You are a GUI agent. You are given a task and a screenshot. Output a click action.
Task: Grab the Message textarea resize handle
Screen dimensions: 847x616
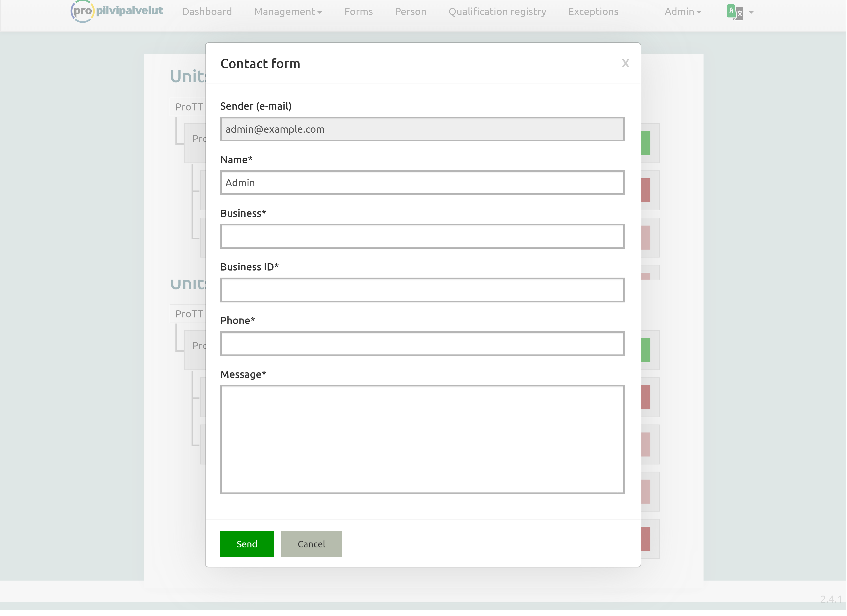point(620,490)
